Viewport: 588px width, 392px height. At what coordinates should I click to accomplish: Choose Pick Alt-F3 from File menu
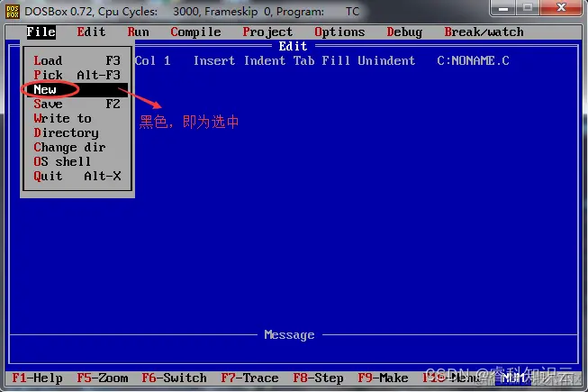click(x=77, y=75)
